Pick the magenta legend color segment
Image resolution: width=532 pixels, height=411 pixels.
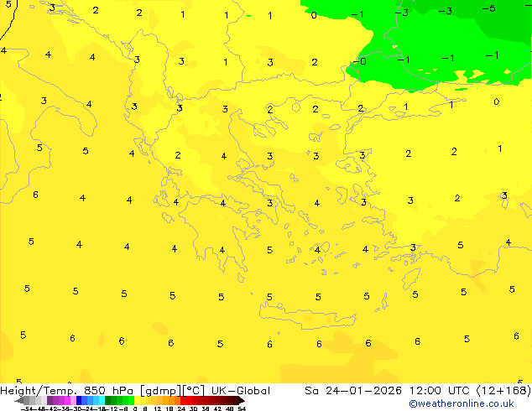point(67,400)
